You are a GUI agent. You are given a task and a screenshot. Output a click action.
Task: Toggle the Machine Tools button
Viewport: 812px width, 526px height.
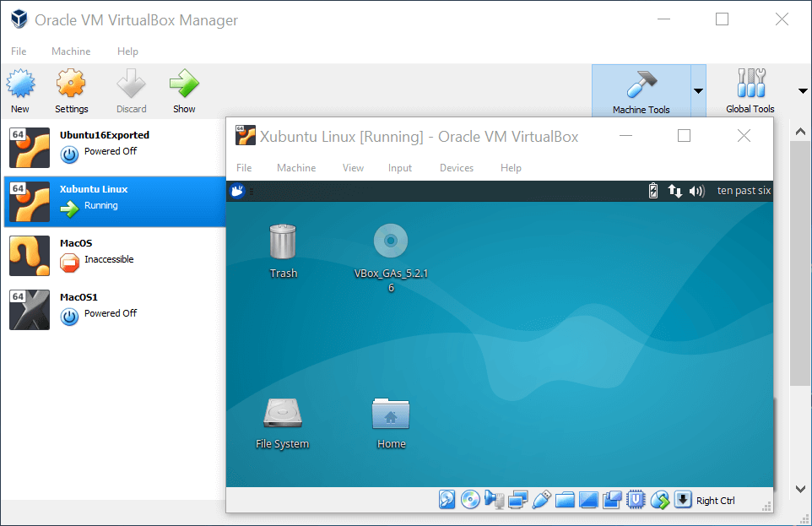[641, 91]
